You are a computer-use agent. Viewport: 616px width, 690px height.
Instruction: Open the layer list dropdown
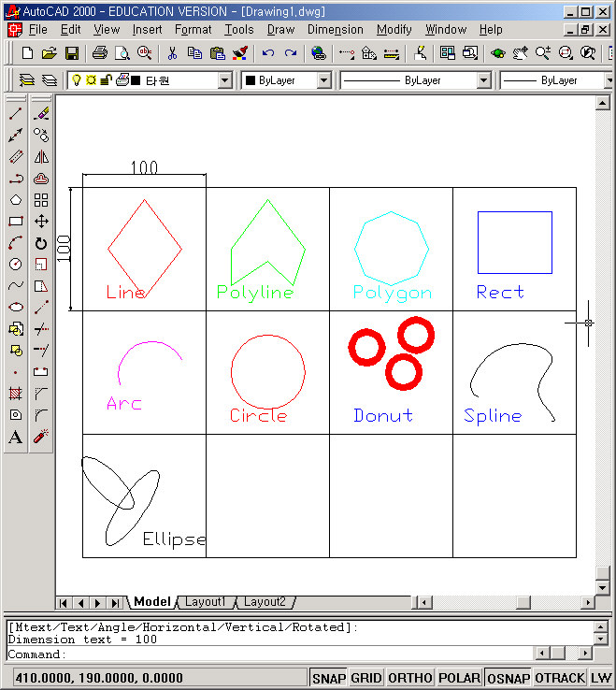tap(225, 80)
